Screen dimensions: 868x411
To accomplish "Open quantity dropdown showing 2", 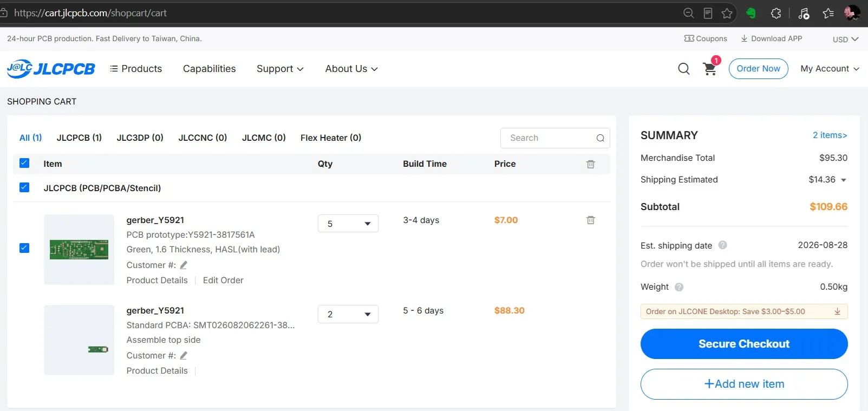I will (348, 314).
